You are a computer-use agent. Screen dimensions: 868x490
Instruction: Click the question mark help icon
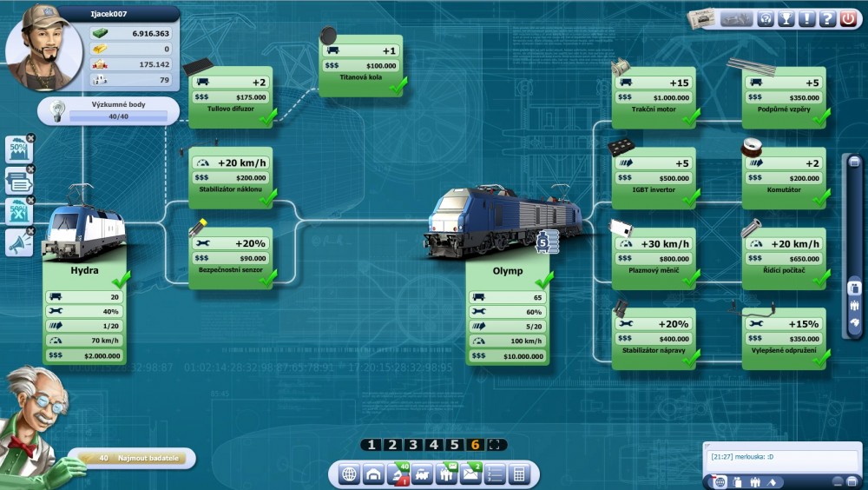click(x=827, y=18)
